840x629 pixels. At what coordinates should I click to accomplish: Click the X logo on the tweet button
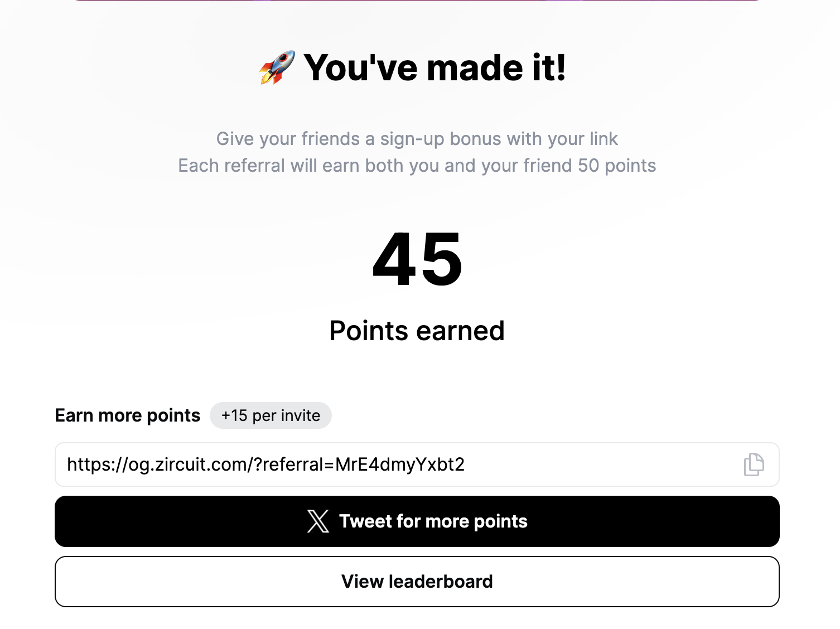pos(318,521)
